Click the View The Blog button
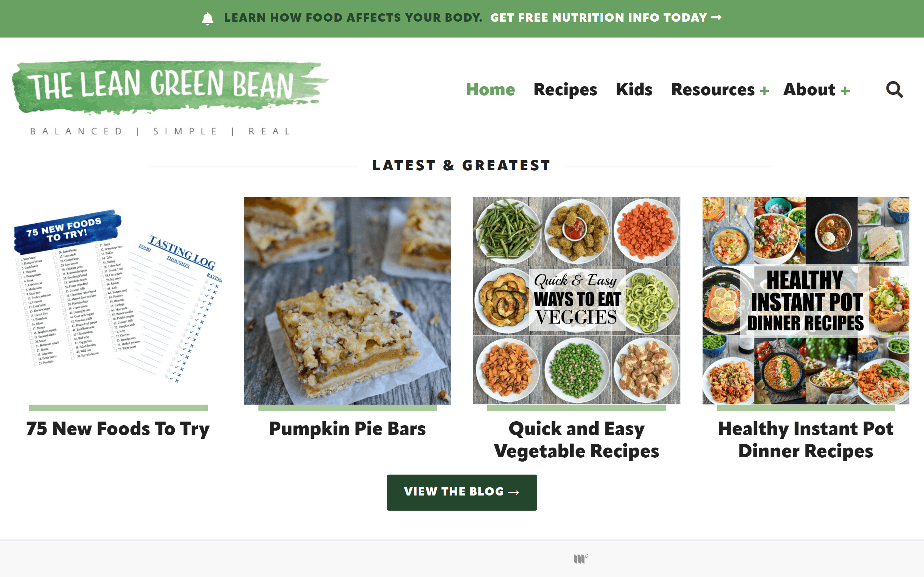Viewport: 924px width, 577px height. (462, 492)
